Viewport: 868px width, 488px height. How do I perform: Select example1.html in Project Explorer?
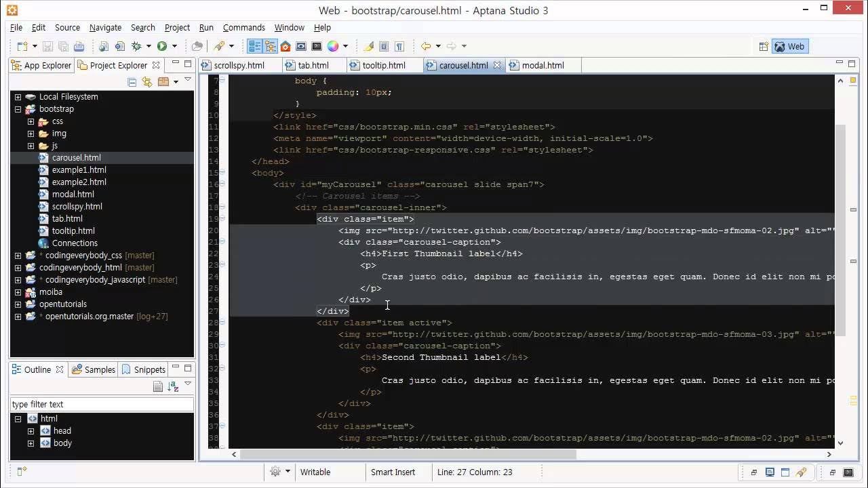pos(79,169)
